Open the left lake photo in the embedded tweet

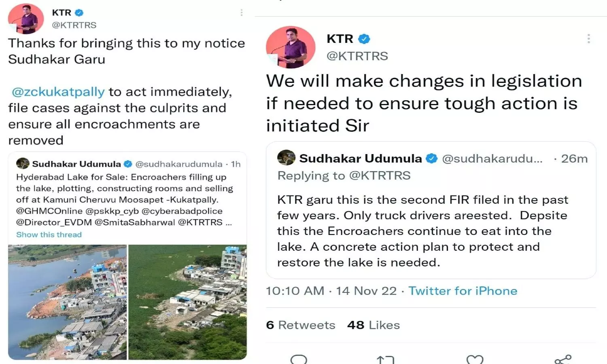[x=67, y=301]
